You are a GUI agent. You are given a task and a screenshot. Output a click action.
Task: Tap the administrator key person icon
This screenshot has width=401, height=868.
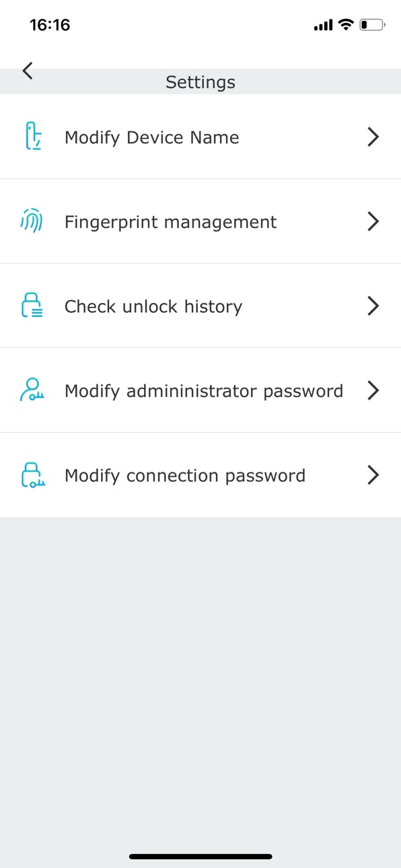(x=32, y=390)
